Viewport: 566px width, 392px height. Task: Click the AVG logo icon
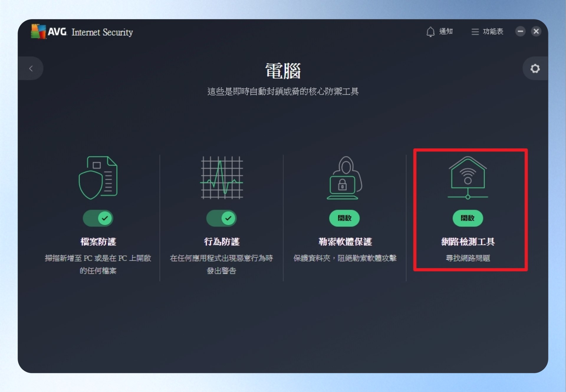pos(38,32)
